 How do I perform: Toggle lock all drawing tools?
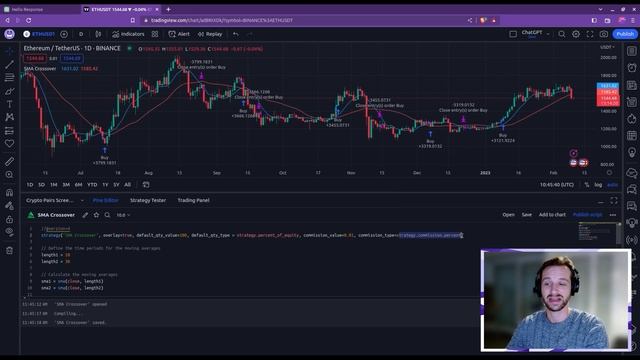click(x=9, y=219)
